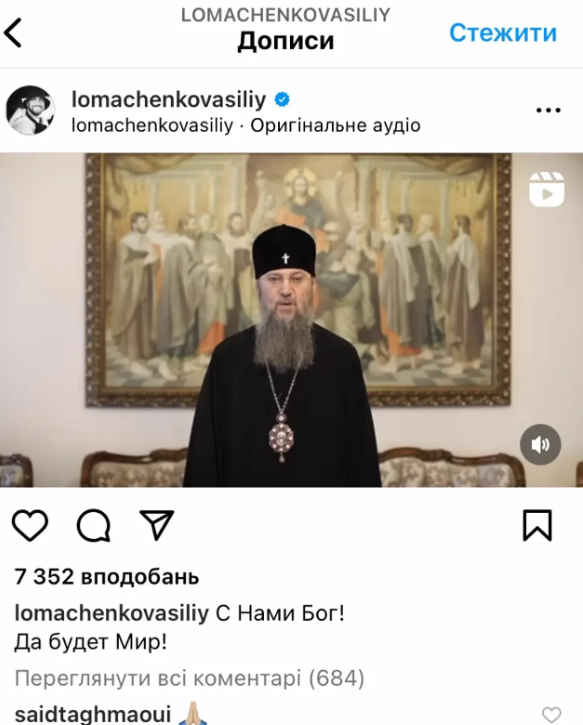This screenshot has height=725, width=583.
Task: Click the blue verified badge next to username
Action: click(x=282, y=99)
